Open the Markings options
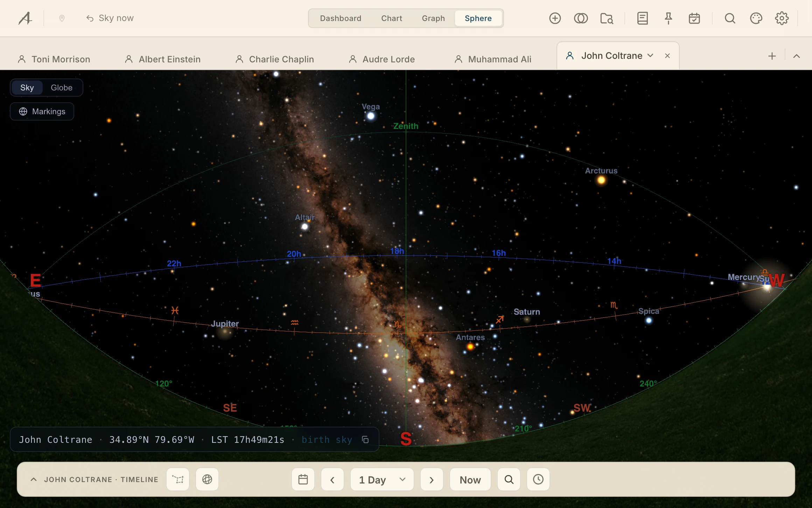The height and width of the screenshot is (508, 812). (42, 111)
